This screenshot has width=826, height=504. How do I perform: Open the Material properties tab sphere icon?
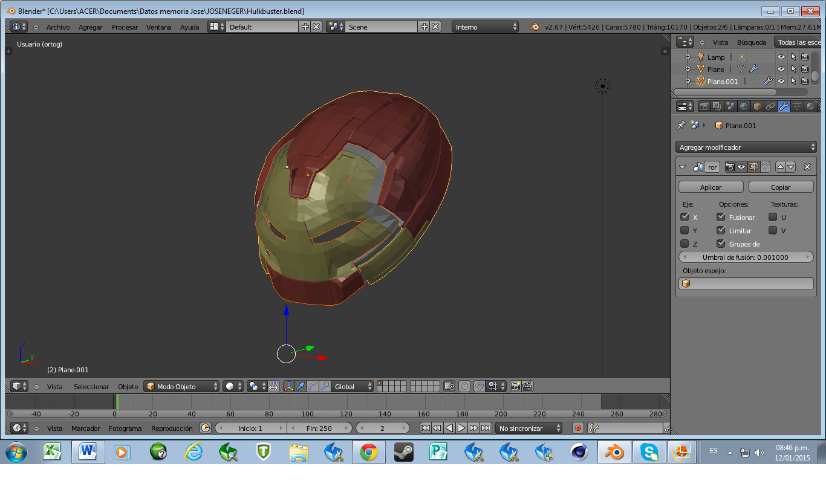coord(810,106)
